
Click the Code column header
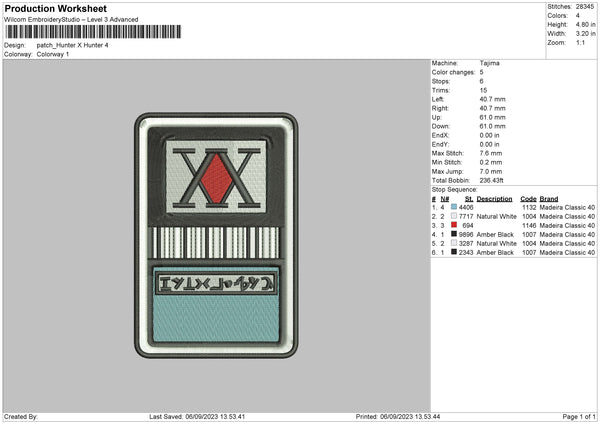(528, 199)
